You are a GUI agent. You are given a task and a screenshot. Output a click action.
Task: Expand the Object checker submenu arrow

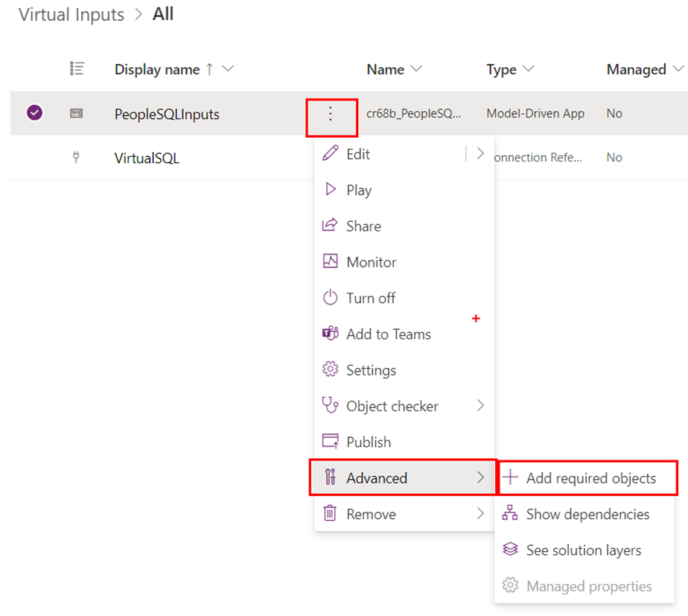(x=480, y=406)
